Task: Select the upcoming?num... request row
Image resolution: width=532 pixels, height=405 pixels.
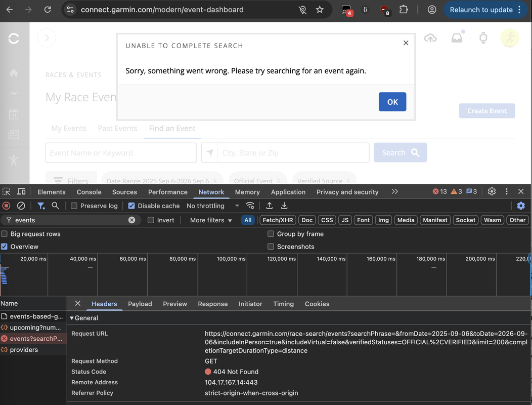Action: [x=33, y=328]
